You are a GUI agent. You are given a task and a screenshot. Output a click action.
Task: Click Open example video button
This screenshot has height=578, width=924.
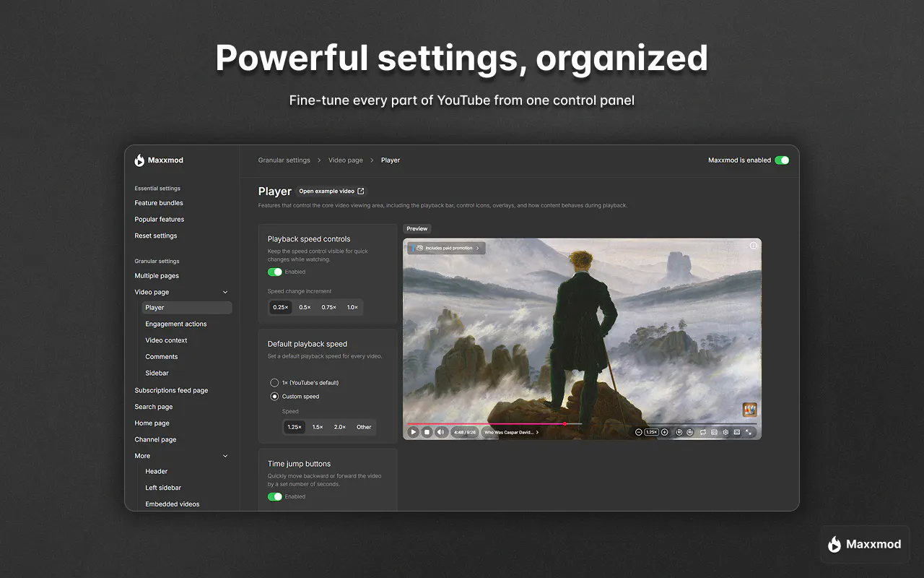pos(331,191)
